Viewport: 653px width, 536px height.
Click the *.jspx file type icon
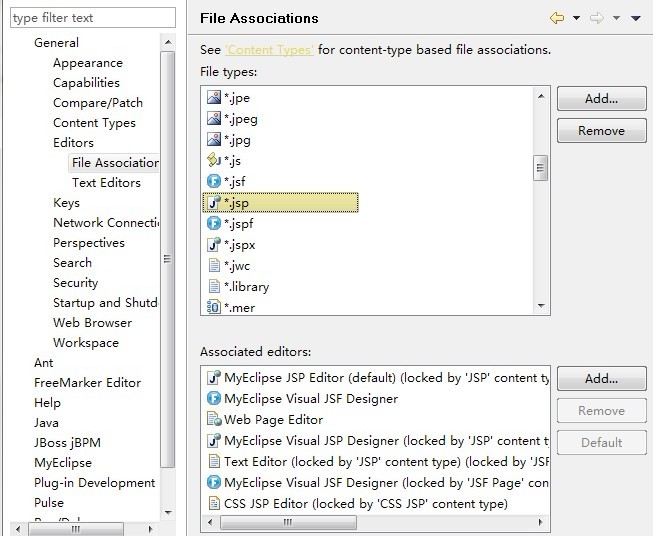214,244
